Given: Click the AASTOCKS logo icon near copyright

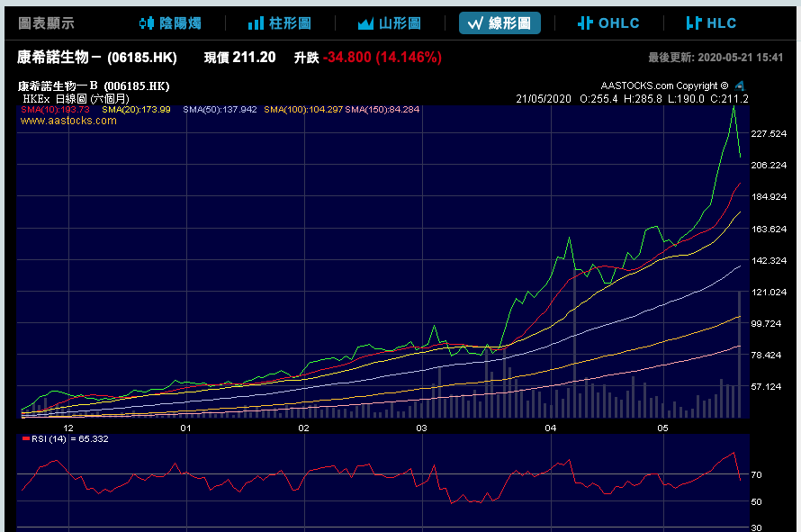Looking at the screenshot, I should (740, 86).
